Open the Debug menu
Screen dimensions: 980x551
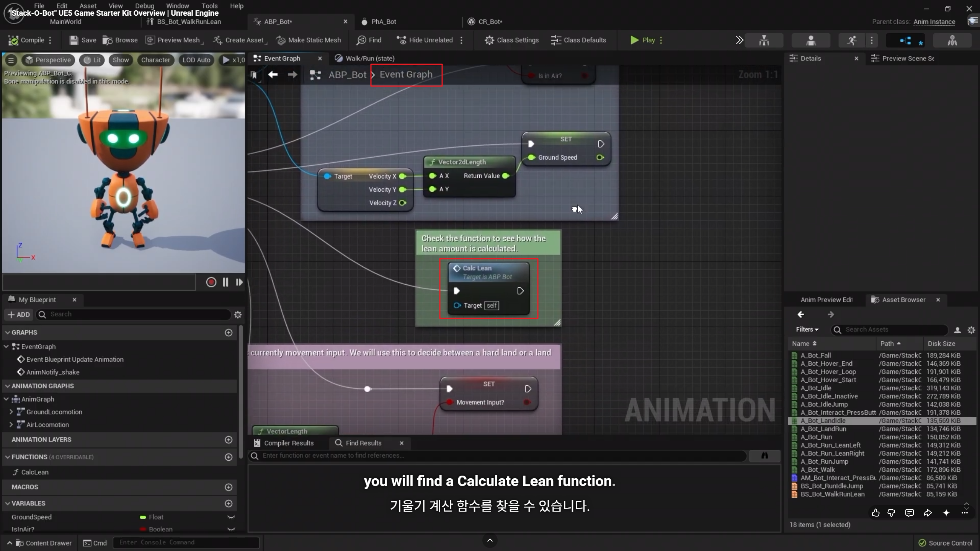[145, 6]
